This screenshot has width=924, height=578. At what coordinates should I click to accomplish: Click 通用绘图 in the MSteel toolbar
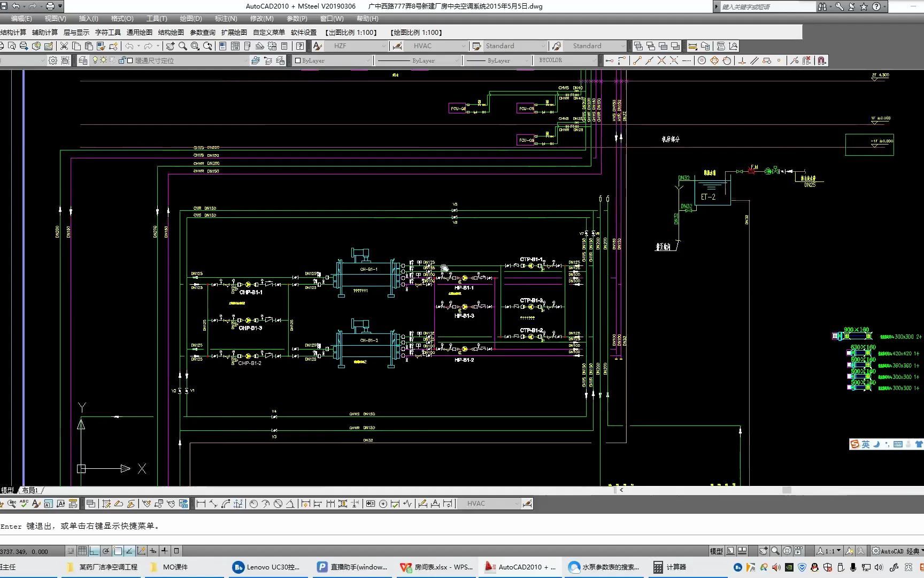point(140,33)
